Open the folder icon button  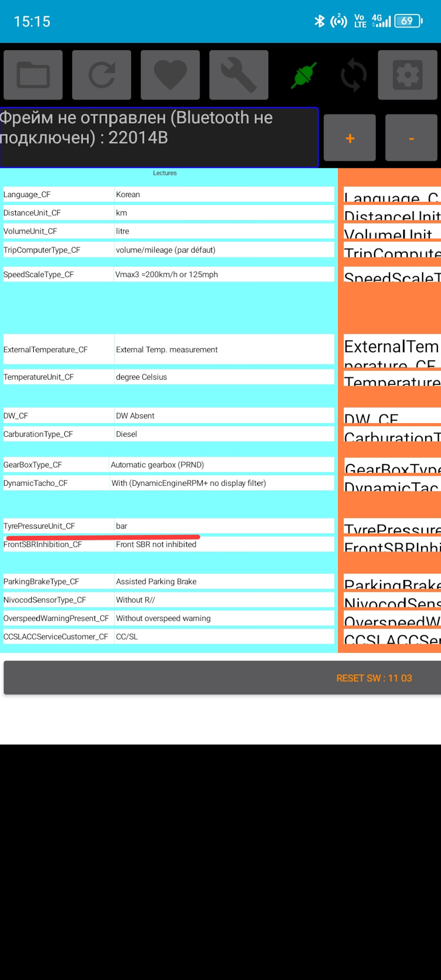pyautogui.click(x=33, y=75)
